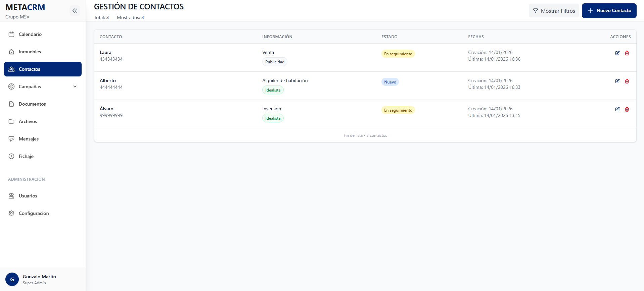Click the Gonzalo Martín user avatar
644x291 pixels.
point(12,279)
